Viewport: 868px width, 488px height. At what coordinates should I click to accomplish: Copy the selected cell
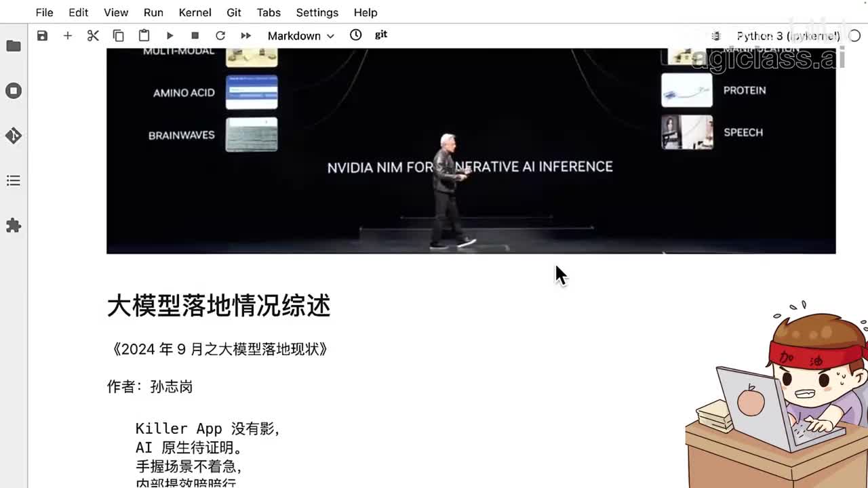coord(118,35)
